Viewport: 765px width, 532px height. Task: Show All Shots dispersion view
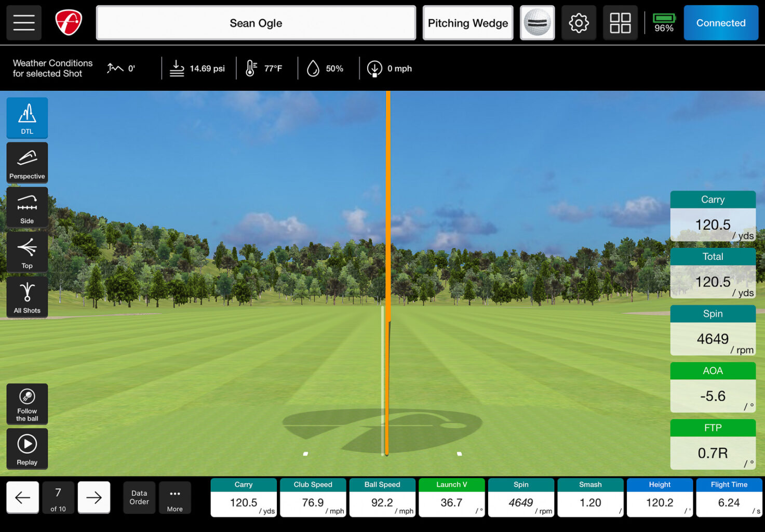26,297
